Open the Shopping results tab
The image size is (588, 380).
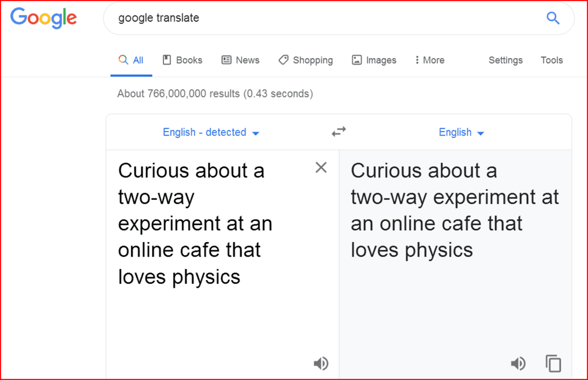(306, 60)
